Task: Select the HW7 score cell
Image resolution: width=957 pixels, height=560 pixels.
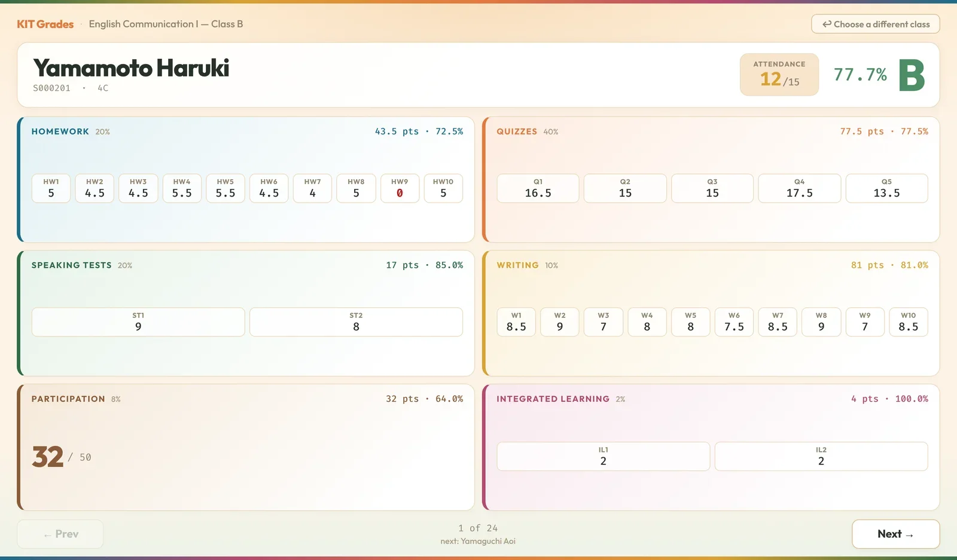Action: pyautogui.click(x=312, y=188)
